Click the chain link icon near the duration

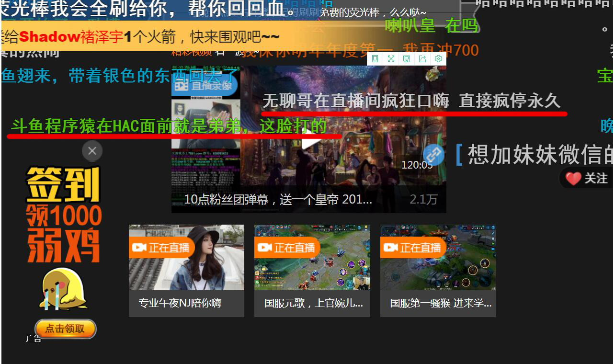(x=433, y=155)
